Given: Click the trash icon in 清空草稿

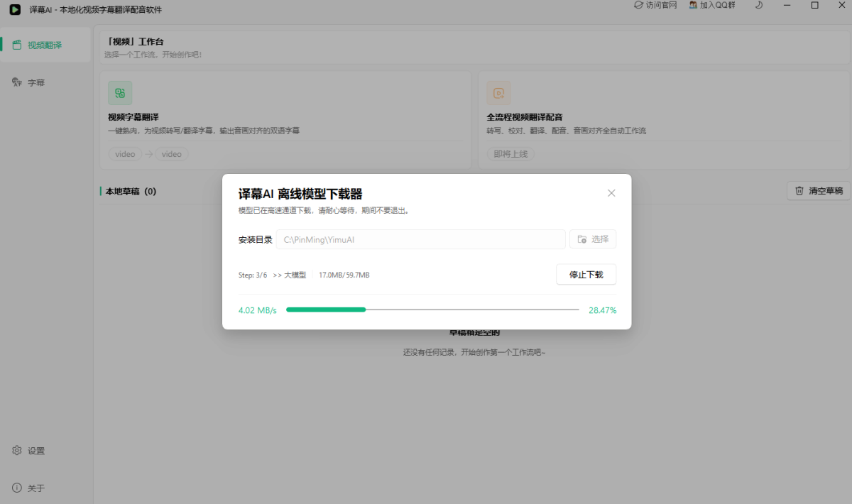Looking at the screenshot, I should pos(799,191).
